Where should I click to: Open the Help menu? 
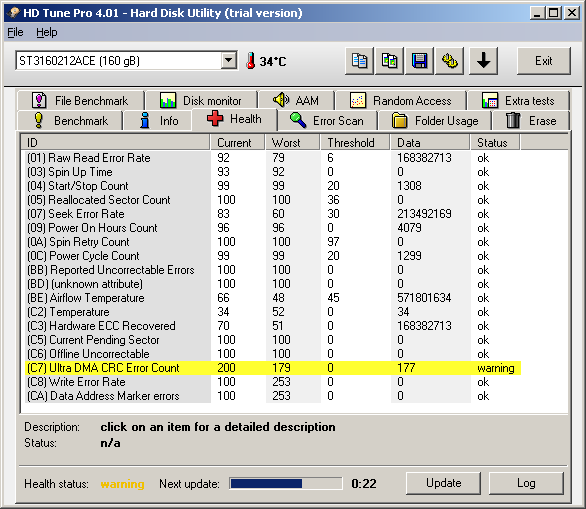click(x=47, y=33)
